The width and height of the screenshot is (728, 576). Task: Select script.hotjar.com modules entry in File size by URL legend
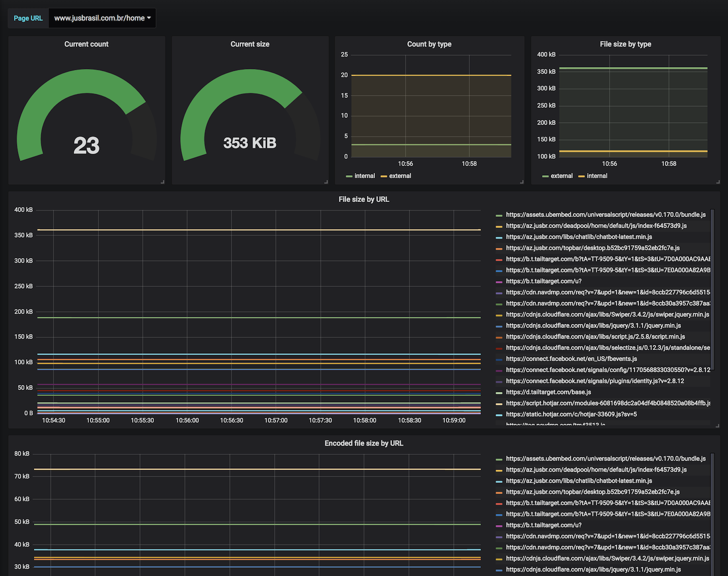tap(608, 403)
